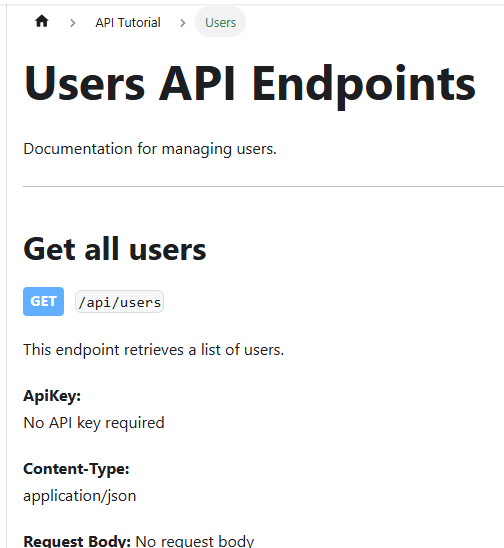Click the ApiKey: label

[x=52, y=396]
